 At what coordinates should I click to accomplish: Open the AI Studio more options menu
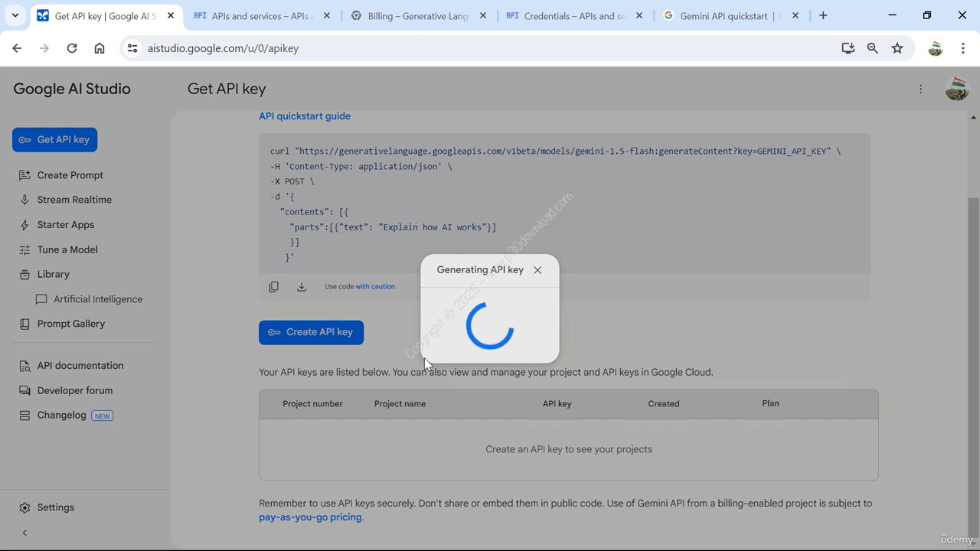click(x=920, y=89)
